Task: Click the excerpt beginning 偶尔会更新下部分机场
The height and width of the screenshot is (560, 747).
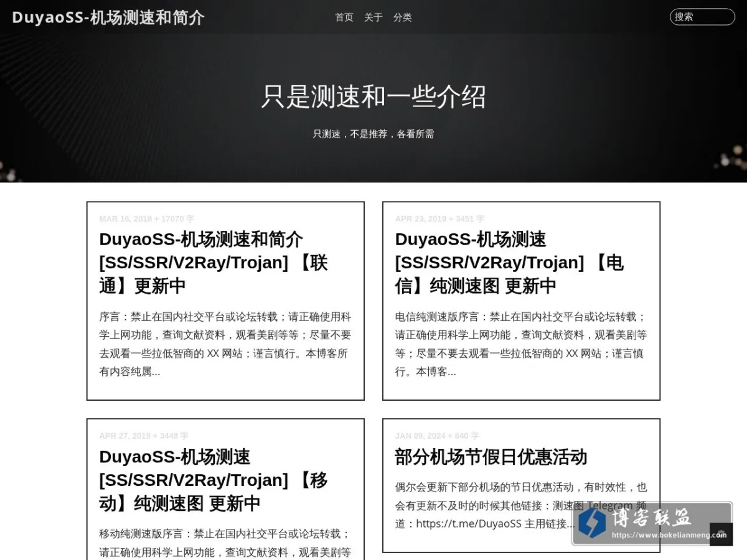Action: [521, 505]
